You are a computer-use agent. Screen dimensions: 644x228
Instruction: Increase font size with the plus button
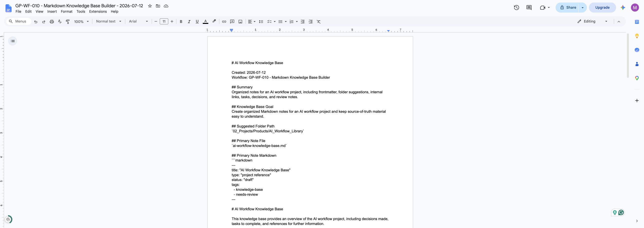[172, 22]
